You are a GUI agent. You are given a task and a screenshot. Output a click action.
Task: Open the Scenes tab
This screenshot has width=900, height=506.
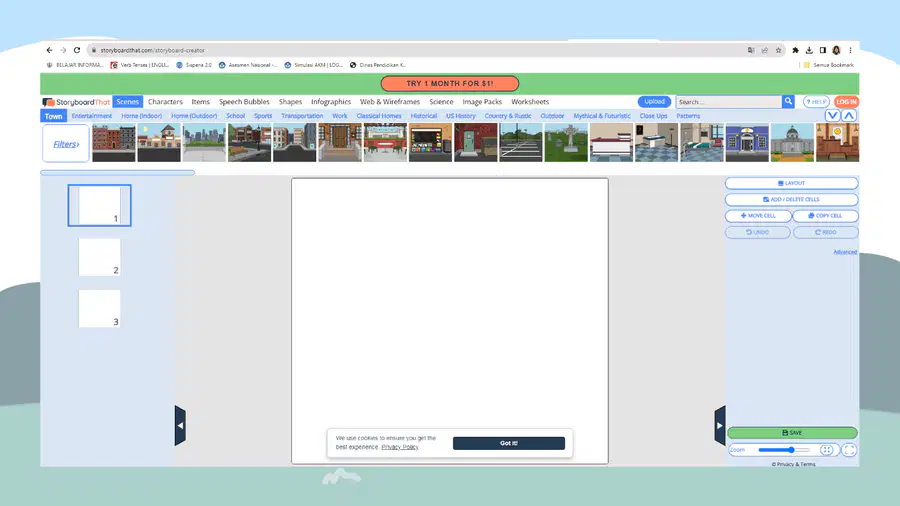click(127, 102)
